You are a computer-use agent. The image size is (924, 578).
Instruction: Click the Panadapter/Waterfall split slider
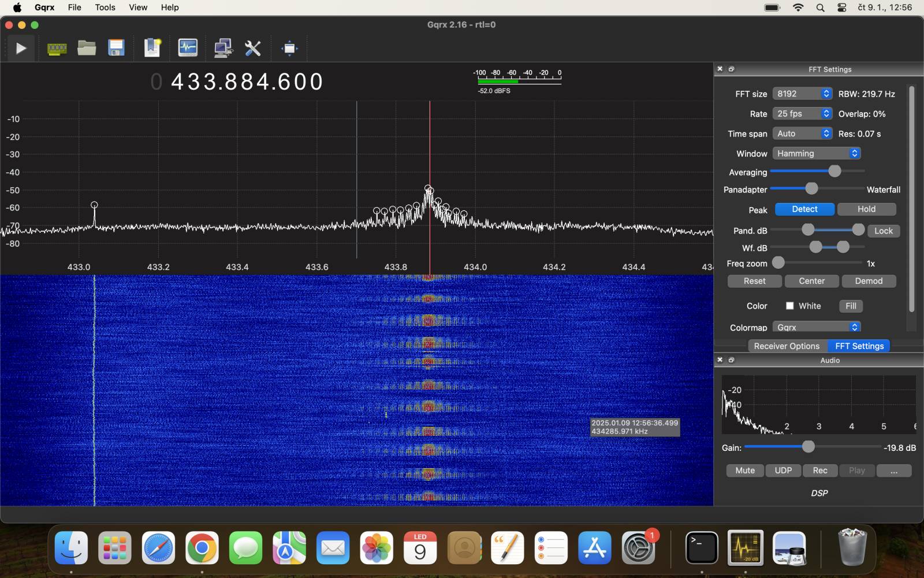tap(817, 188)
